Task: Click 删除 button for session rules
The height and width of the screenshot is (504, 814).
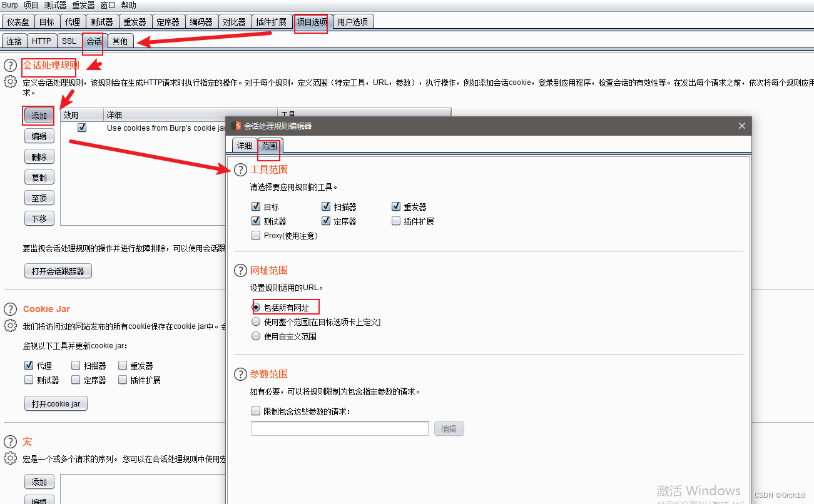Action: (39, 157)
